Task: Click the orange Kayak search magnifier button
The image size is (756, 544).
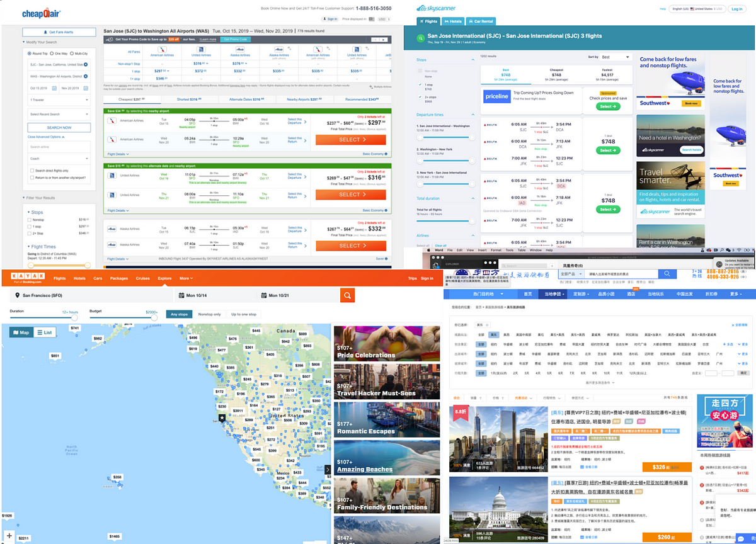Action: pyautogui.click(x=347, y=295)
